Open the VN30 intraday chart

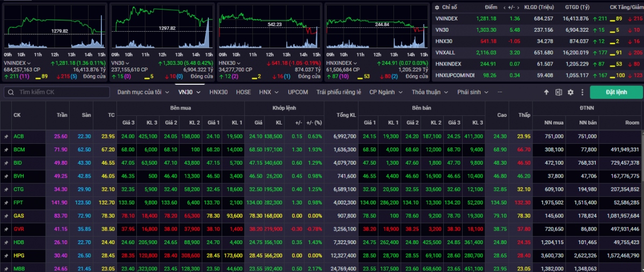[x=162, y=28]
